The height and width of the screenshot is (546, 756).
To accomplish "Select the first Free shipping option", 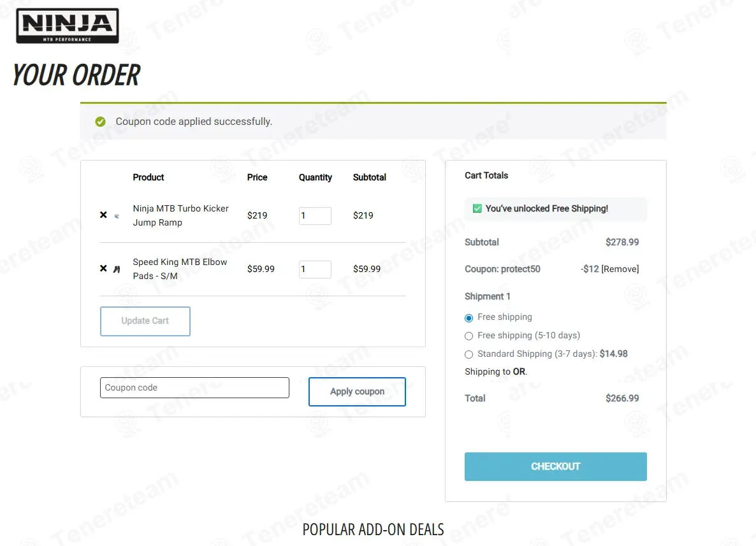I will pos(469,318).
